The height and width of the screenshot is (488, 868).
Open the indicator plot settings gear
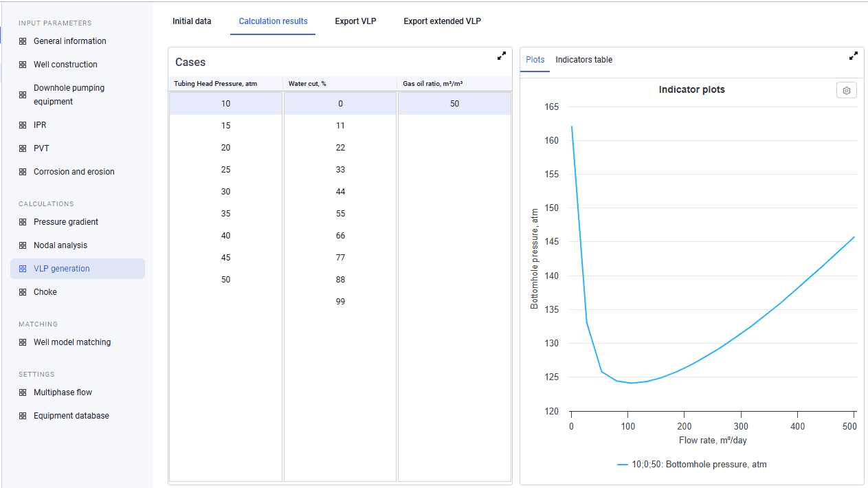pos(847,91)
